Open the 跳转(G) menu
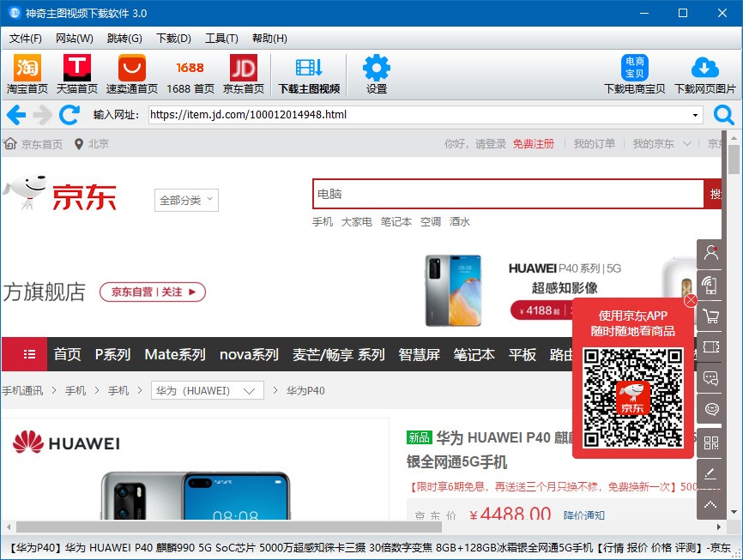Screen dimensions: 743x560 click(124, 39)
